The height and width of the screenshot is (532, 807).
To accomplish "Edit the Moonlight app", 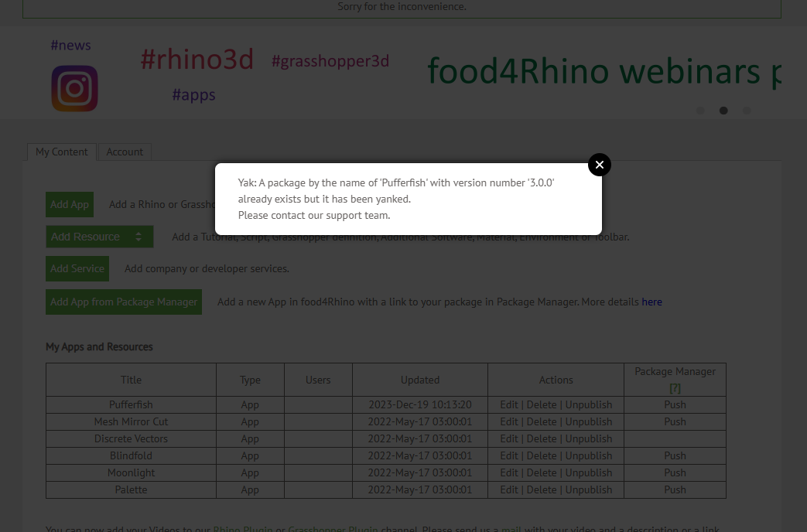I will [509, 472].
